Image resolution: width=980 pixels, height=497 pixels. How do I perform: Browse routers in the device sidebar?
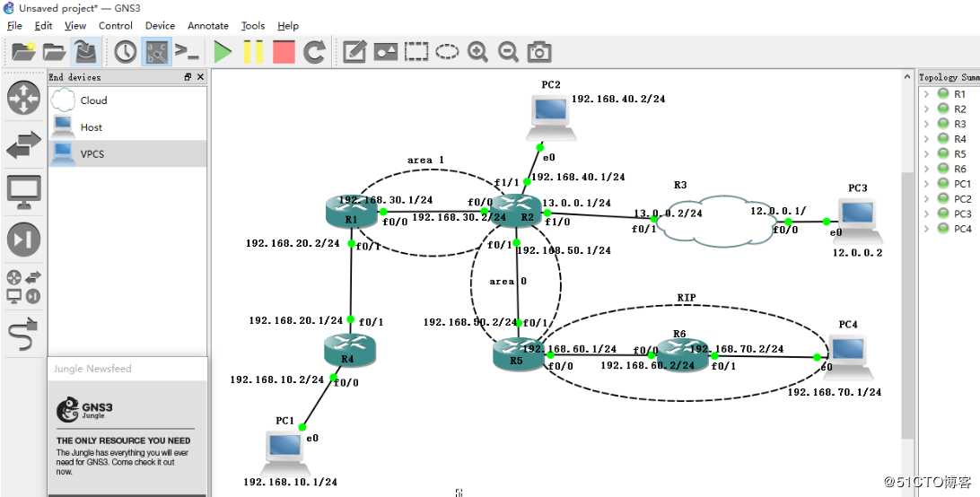23,98
